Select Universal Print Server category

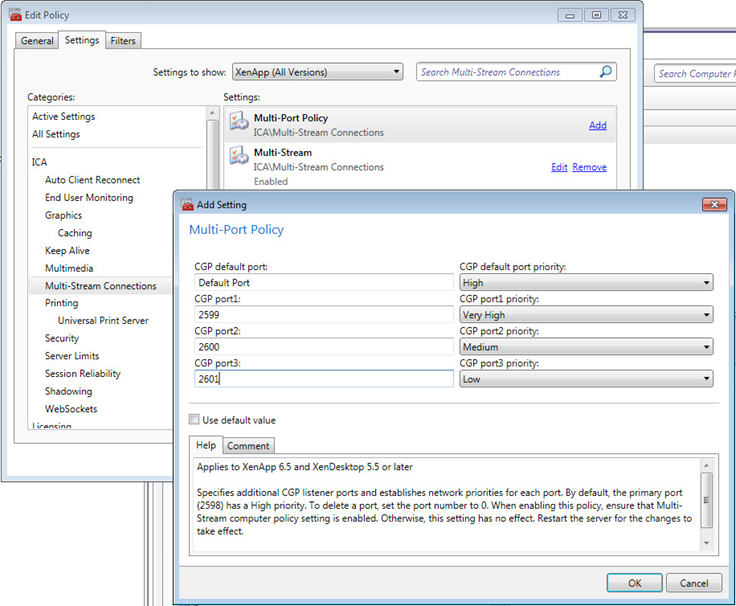[103, 321]
